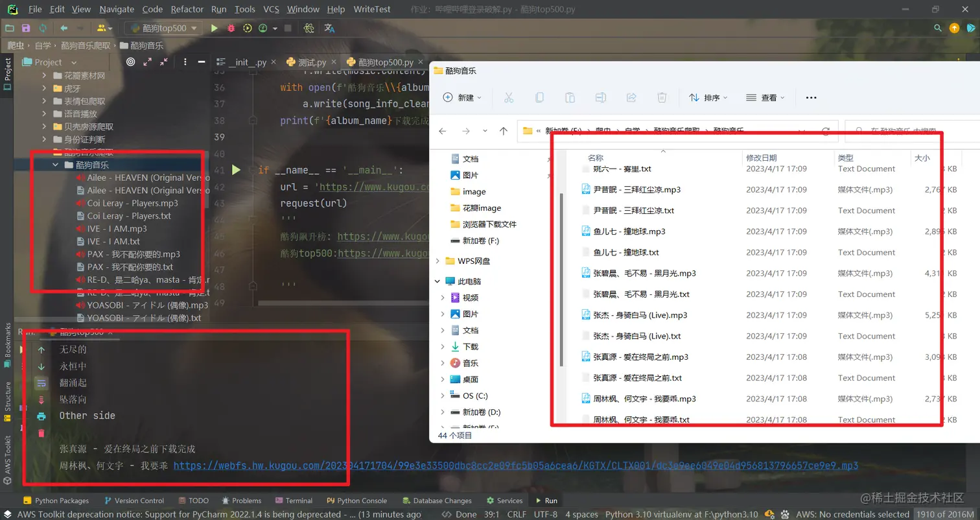Open the Problems tool window
The width and height of the screenshot is (980, 520).
[241, 501]
